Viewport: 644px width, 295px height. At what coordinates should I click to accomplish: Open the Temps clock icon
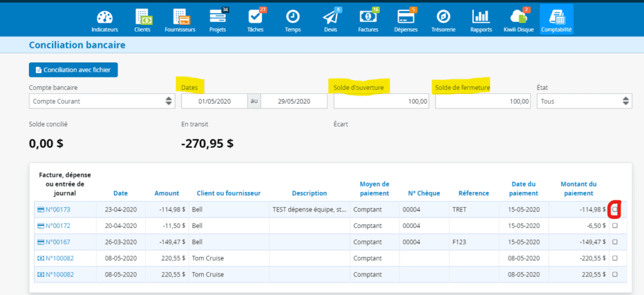coord(293,20)
